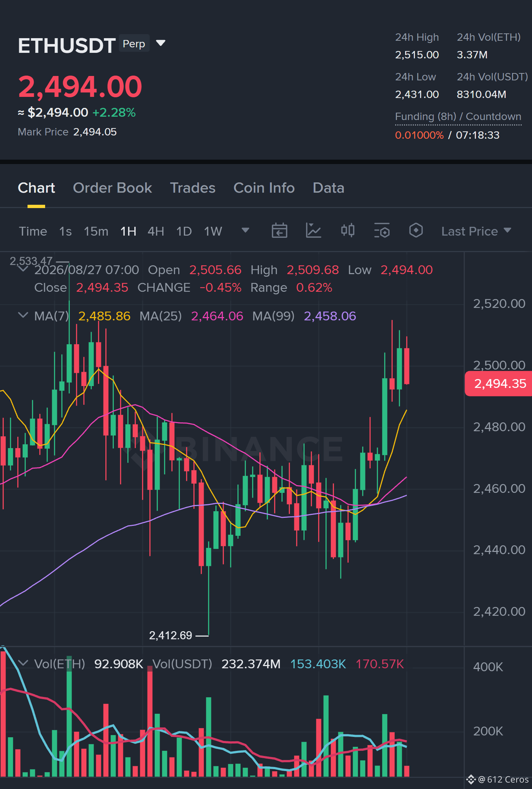Open the ETHUSDT pair selector dropdown arrow

coord(161,43)
